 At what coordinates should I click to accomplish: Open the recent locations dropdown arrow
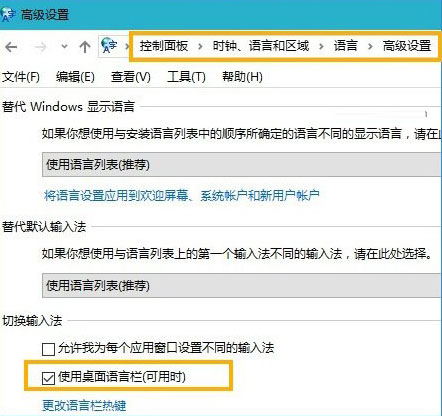pyautogui.click(x=64, y=47)
